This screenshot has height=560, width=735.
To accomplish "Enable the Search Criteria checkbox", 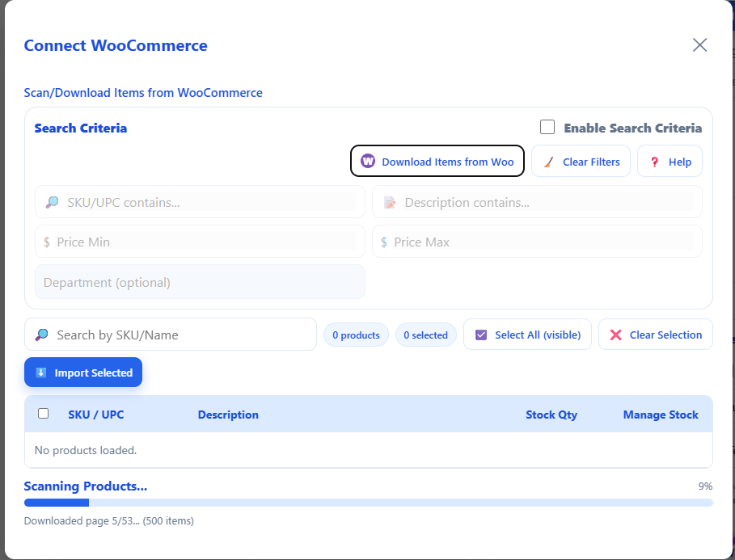I will tap(547, 127).
